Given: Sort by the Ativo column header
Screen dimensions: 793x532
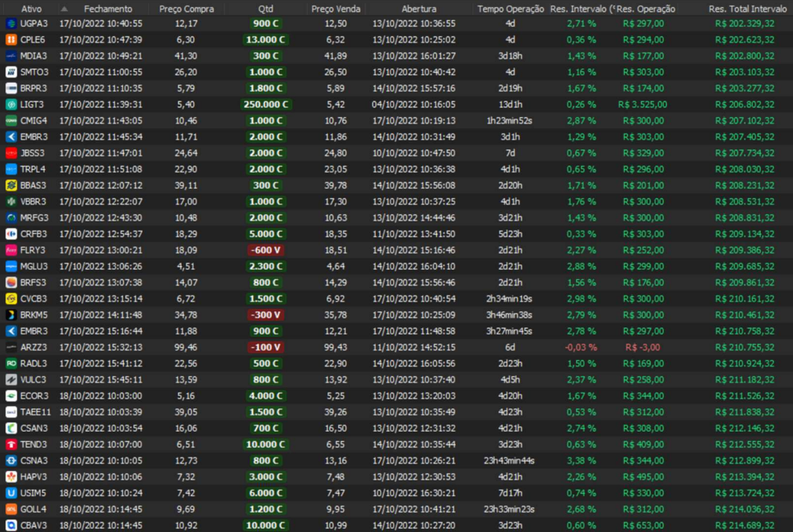Looking at the screenshot, I should pos(31,8).
